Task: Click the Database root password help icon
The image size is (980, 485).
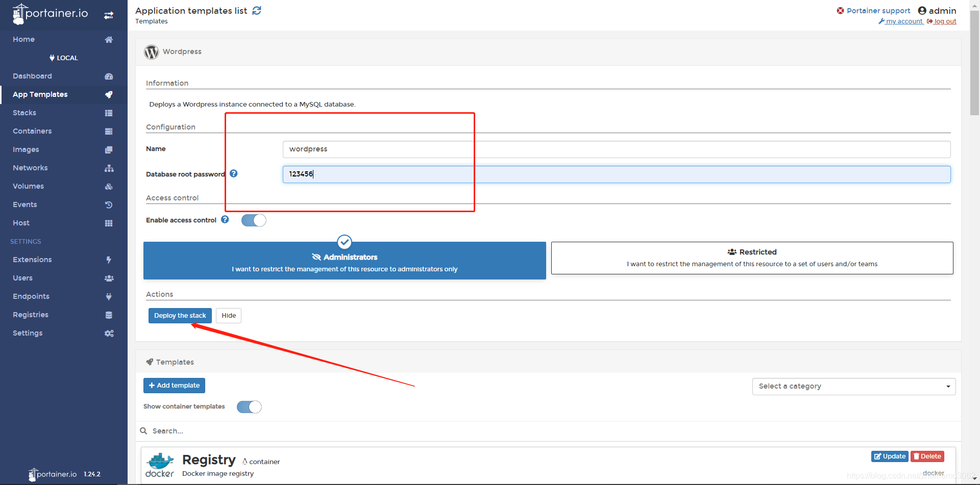Action: tap(233, 173)
